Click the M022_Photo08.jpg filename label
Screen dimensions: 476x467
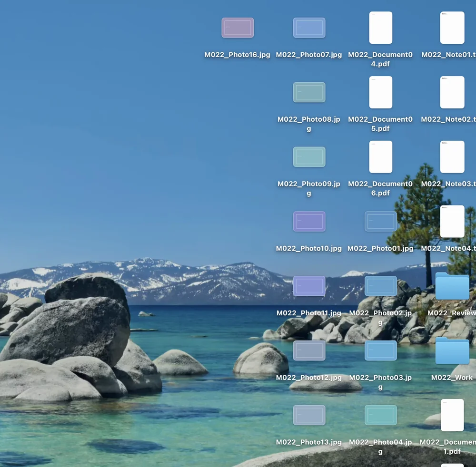[x=309, y=124]
